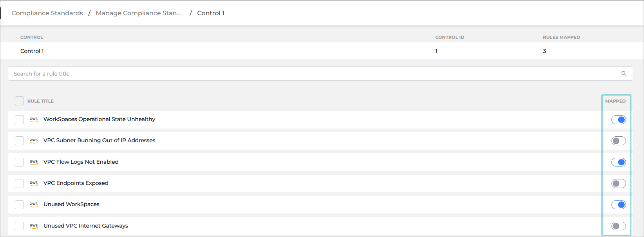The height and width of the screenshot is (237, 644).
Task: Select the checkbox for Unused WorkSpaces
Action: [x=19, y=204]
